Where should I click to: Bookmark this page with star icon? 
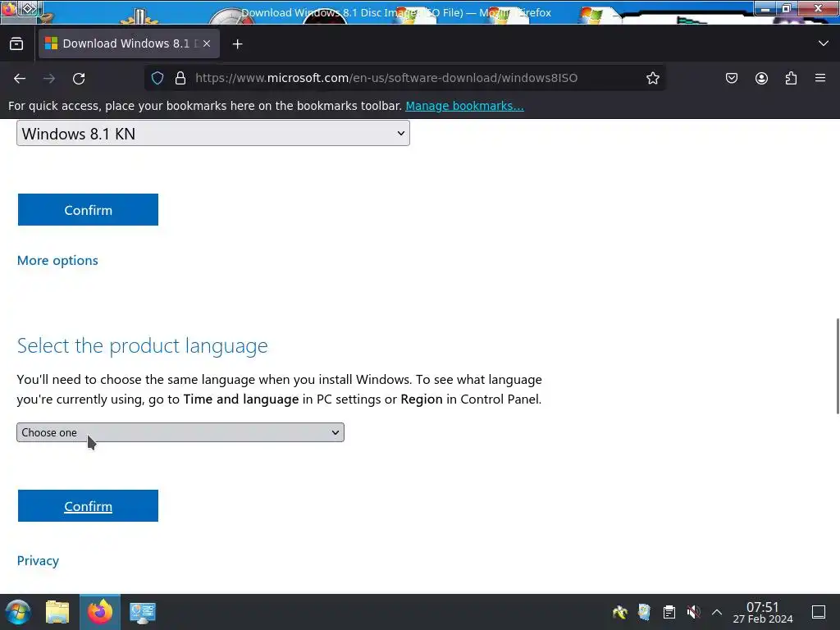(x=652, y=78)
